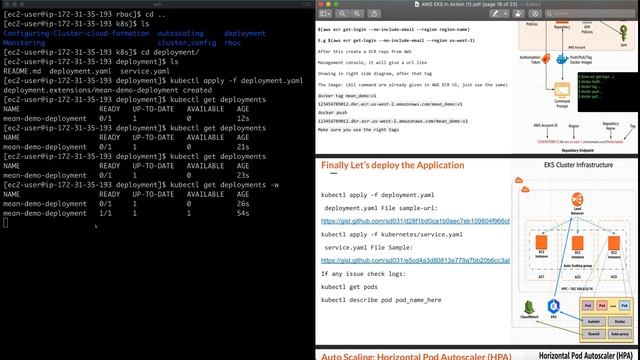Rotate the PDF page using the toolbar
Image resolution: width=640 pixels, height=360 pixels.
point(518,13)
